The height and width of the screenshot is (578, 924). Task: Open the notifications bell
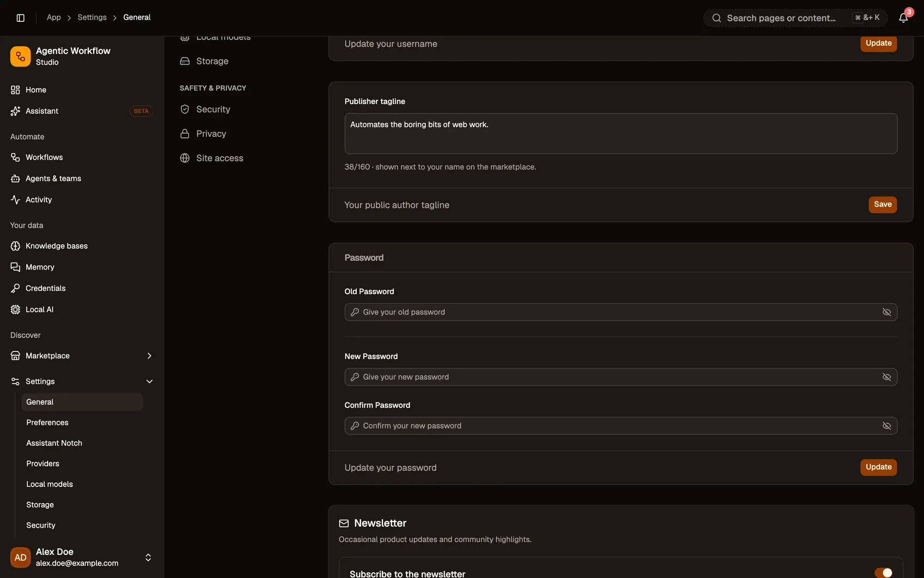[x=903, y=18]
